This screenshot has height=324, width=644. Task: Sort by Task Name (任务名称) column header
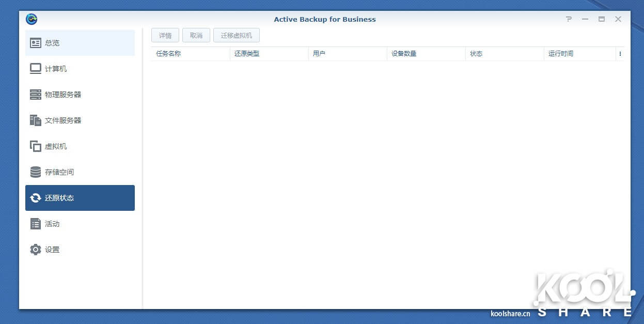pos(168,54)
